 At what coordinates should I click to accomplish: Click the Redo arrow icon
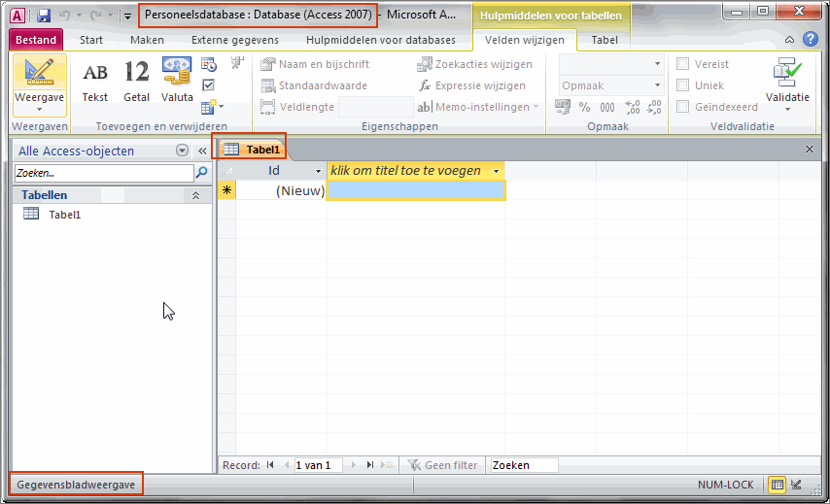96,16
